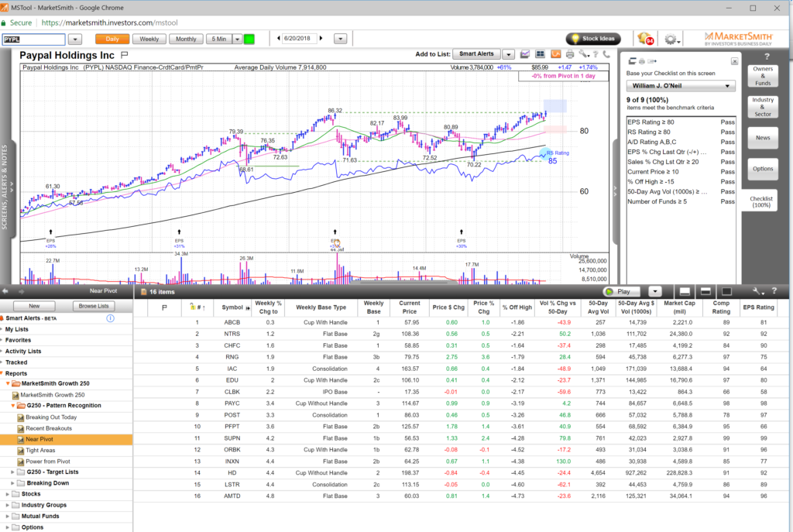This screenshot has width=793, height=532.
Task: Click the Screens, Alerts & Notes side tab
Action: tap(6, 187)
